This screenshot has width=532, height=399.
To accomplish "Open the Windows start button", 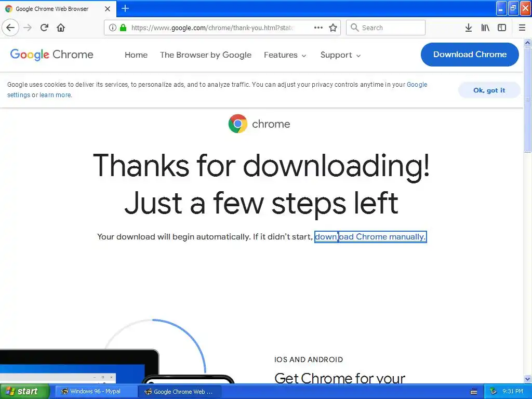I will coord(24,392).
